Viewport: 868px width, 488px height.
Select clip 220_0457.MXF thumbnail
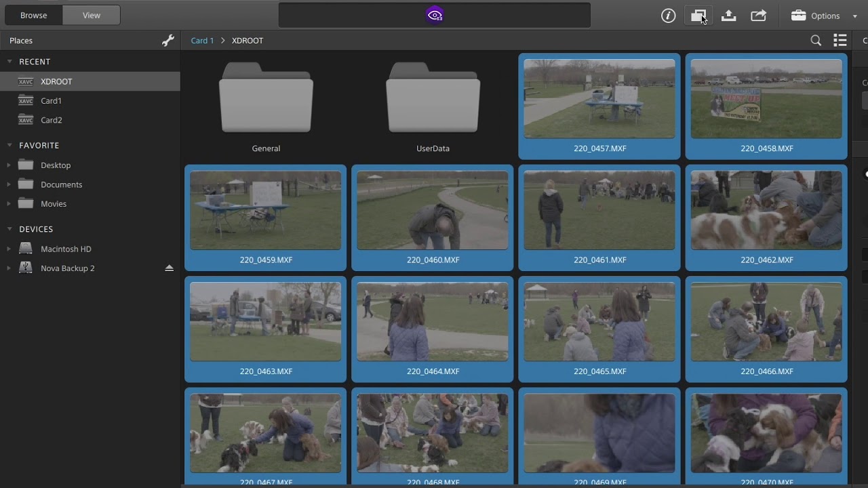[599, 99]
